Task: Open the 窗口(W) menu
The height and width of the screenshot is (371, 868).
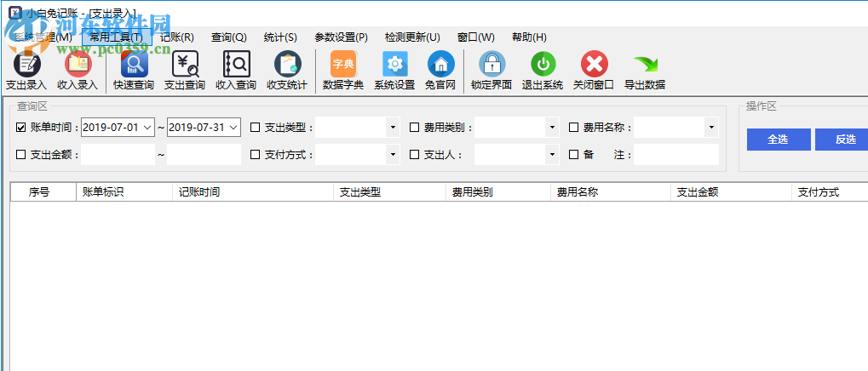Action: click(476, 37)
